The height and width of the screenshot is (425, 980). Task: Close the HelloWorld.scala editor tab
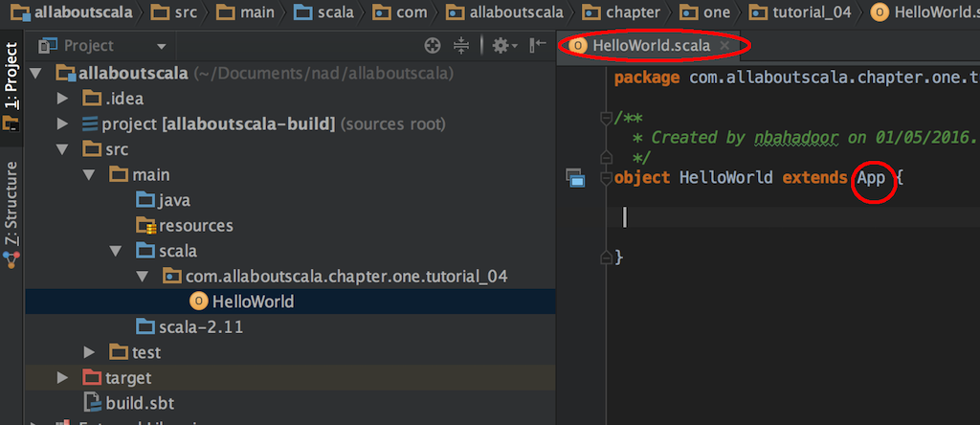(724, 45)
